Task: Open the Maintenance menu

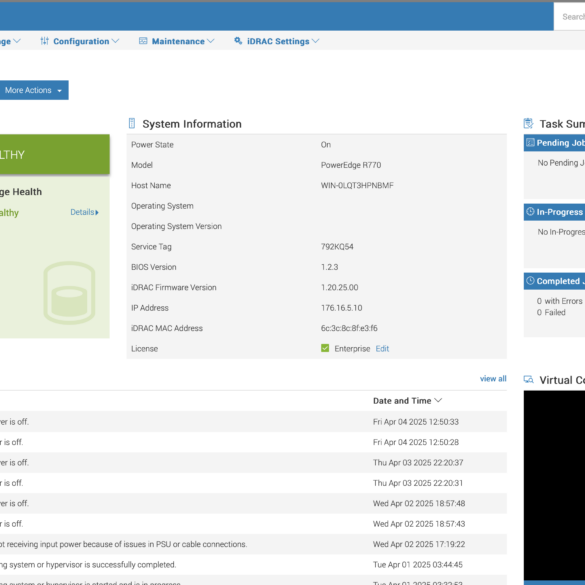Action: click(177, 41)
